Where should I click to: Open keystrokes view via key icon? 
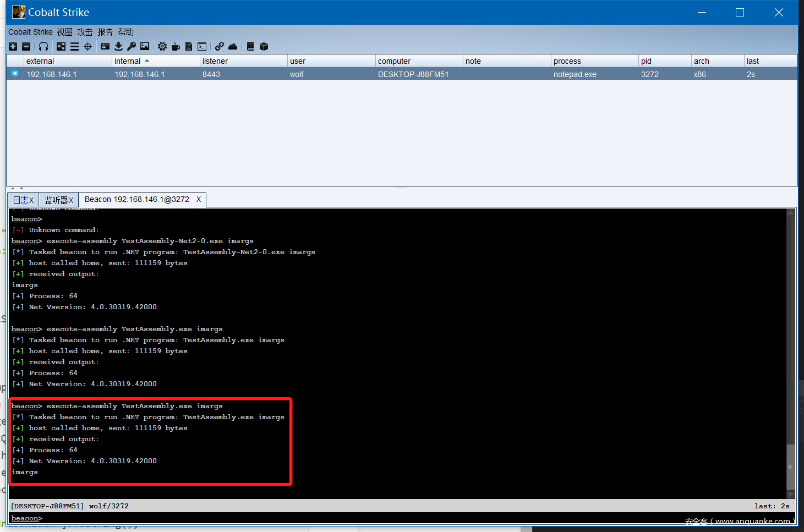point(132,47)
